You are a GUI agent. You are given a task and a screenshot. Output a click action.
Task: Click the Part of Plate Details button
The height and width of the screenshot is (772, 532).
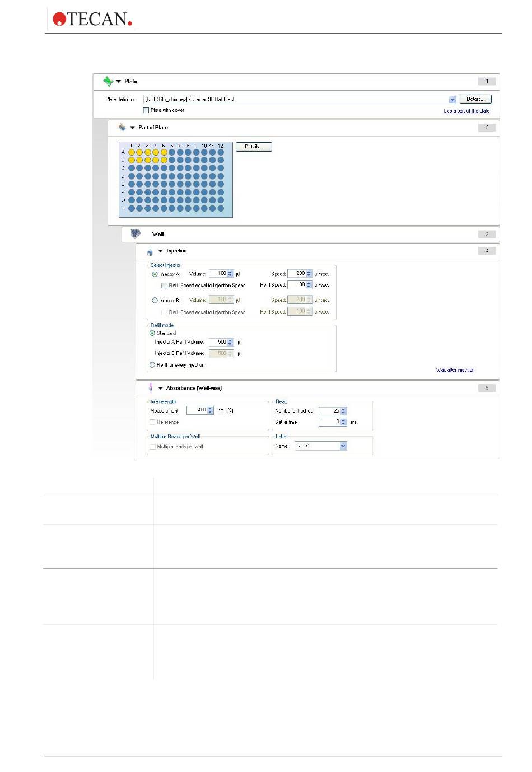pyautogui.click(x=254, y=147)
